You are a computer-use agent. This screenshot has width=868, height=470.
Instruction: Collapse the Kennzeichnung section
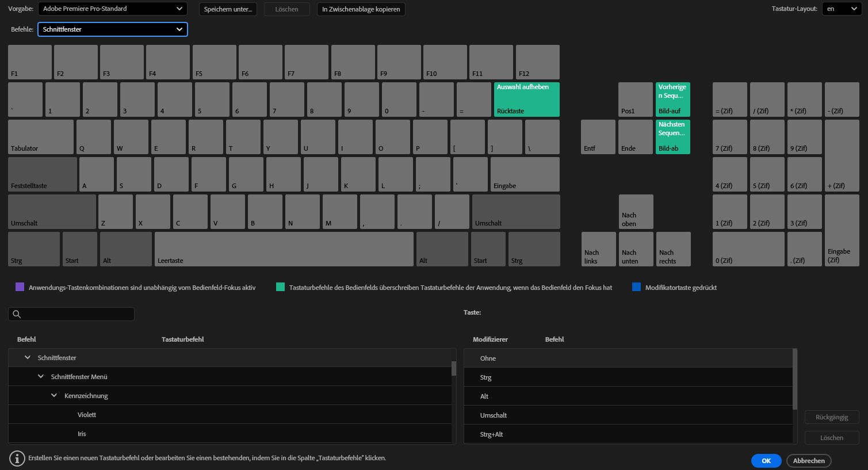pyautogui.click(x=54, y=395)
